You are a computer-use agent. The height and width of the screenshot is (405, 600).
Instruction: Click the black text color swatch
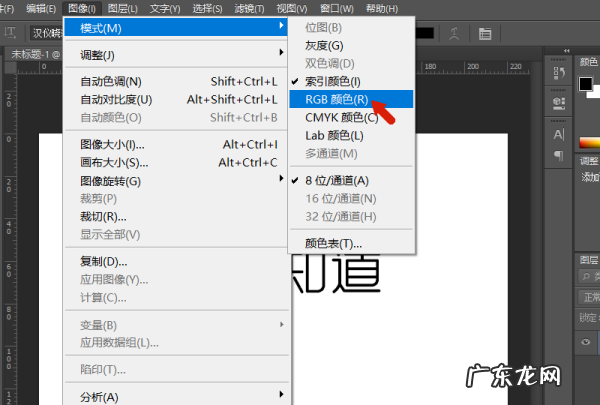424,33
